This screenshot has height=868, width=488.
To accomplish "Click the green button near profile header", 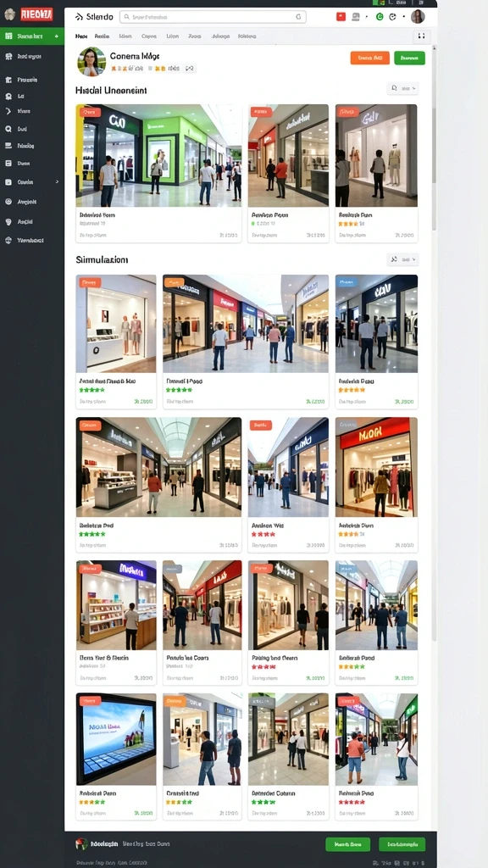I will [x=409, y=58].
